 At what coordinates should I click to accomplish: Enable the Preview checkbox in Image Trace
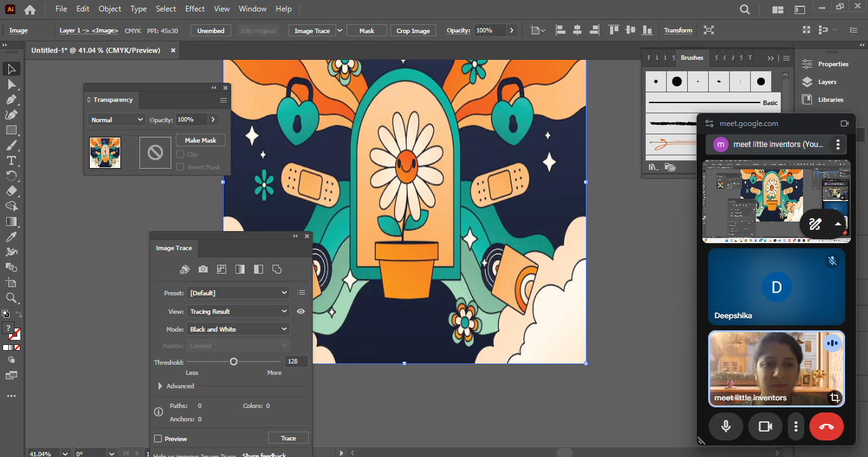[158, 439]
